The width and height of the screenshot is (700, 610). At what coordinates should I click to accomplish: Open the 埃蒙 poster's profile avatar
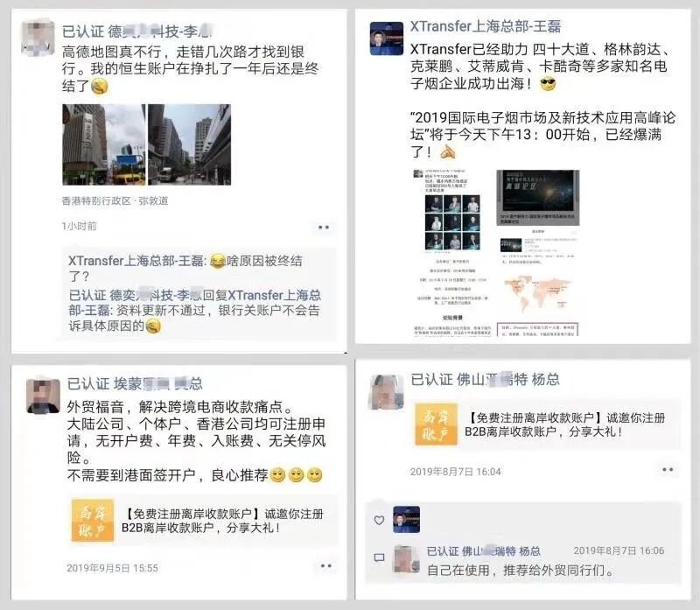pos(43,396)
